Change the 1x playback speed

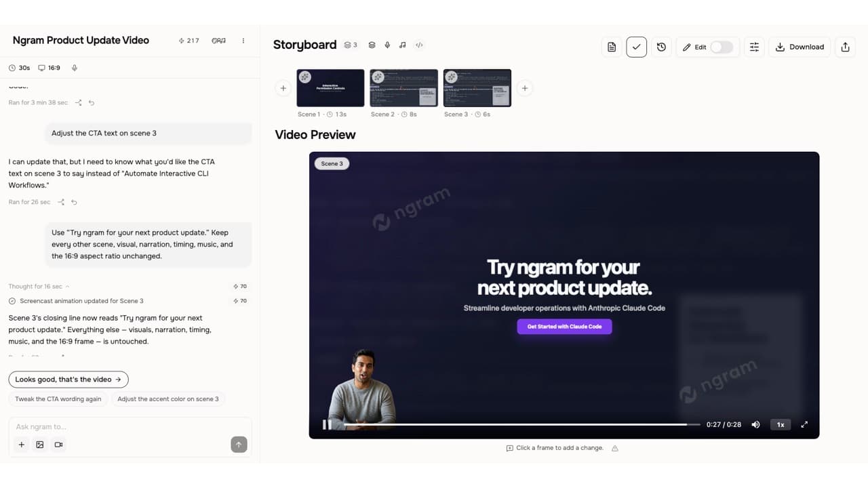pyautogui.click(x=781, y=425)
